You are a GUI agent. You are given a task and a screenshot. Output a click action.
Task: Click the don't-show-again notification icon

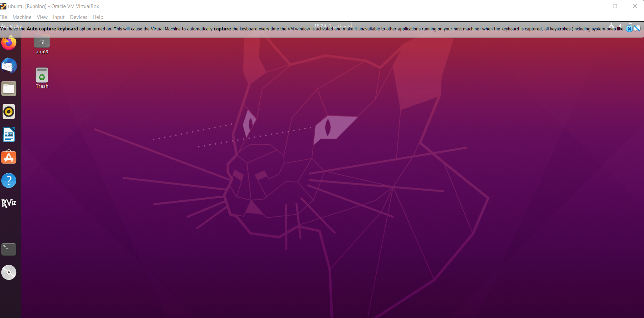coord(637,29)
